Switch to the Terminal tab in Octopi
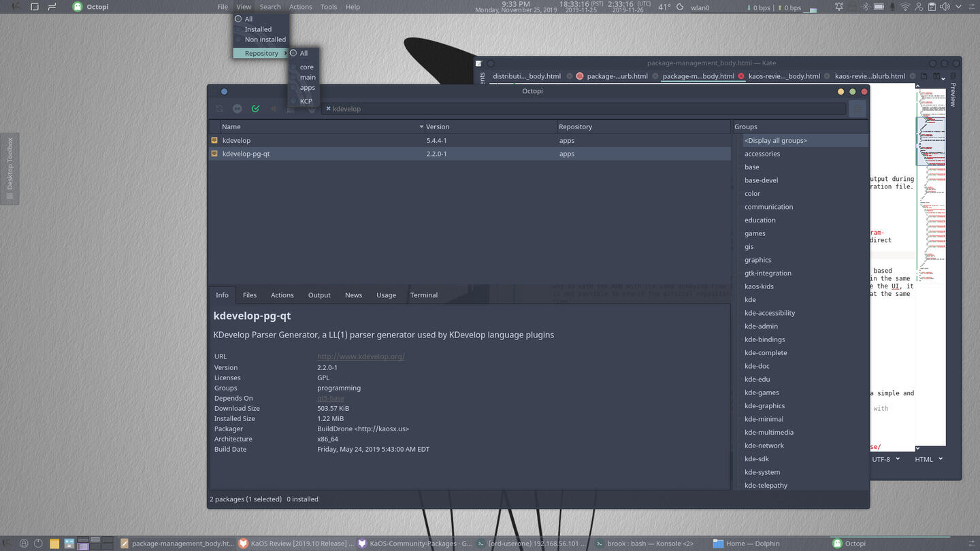The width and height of the screenshot is (980, 551). point(423,295)
